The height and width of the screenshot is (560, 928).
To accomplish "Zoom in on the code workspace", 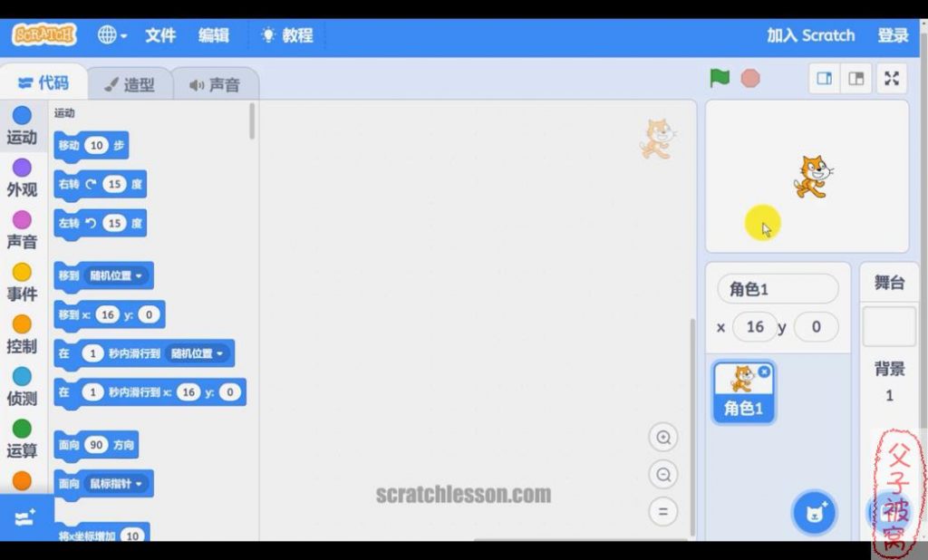I will click(663, 438).
